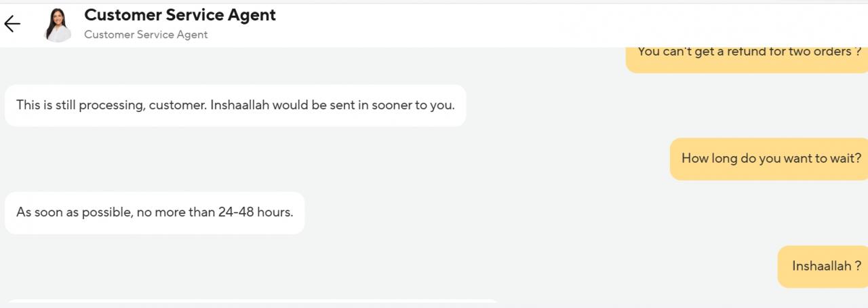This screenshot has width=868, height=308.
Task: Click the back arrow icon
Action: pyautogui.click(x=12, y=24)
